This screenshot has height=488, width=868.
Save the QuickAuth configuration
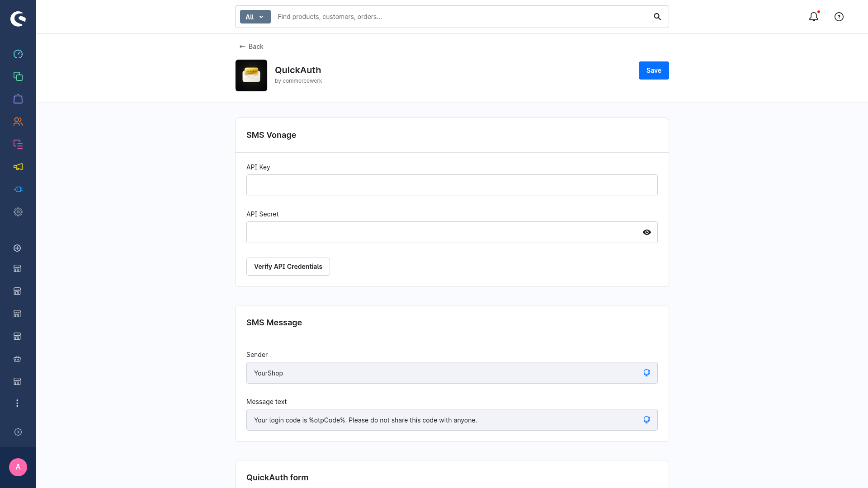(x=654, y=70)
